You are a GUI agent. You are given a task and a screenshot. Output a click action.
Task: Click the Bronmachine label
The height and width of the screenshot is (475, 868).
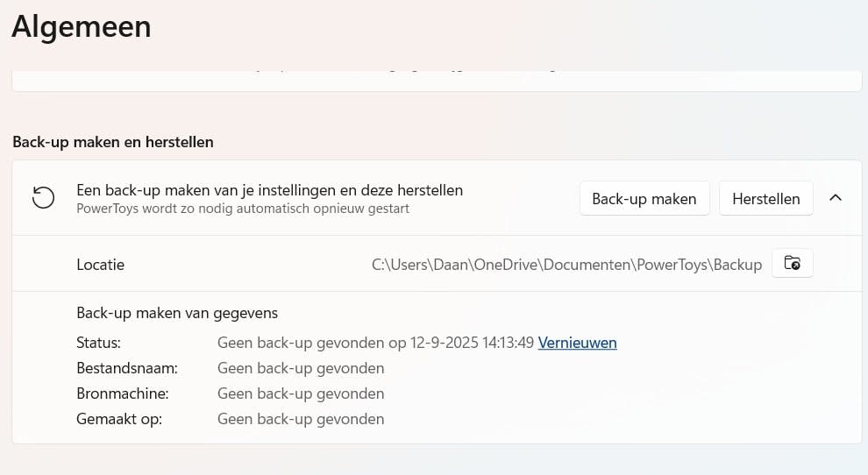123,393
